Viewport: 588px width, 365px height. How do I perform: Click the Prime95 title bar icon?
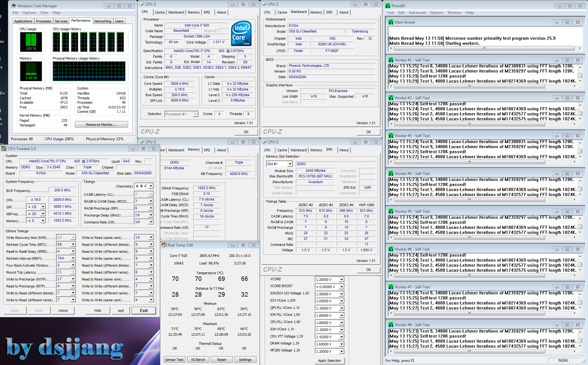388,6
